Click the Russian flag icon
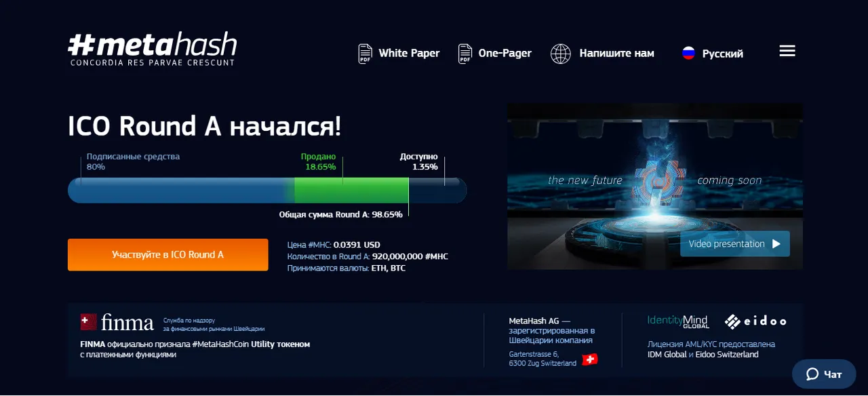Image resolution: width=868 pixels, height=396 pixels. [x=688, y=54]
